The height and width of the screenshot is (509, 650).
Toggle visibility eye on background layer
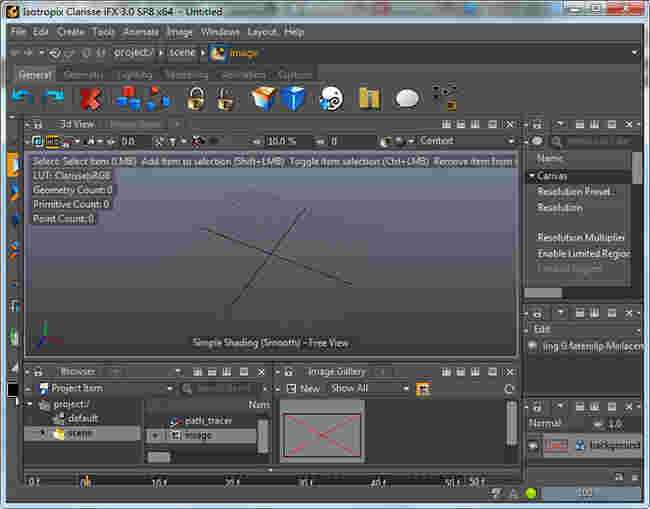534,446
